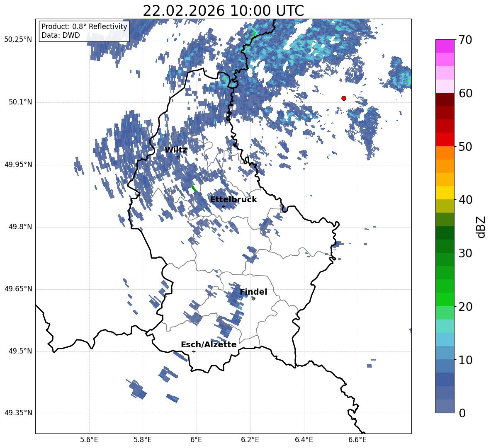The image size is (491, 448).
Task: Click the 10 label on colorbar
Action: tap(465, 360)
